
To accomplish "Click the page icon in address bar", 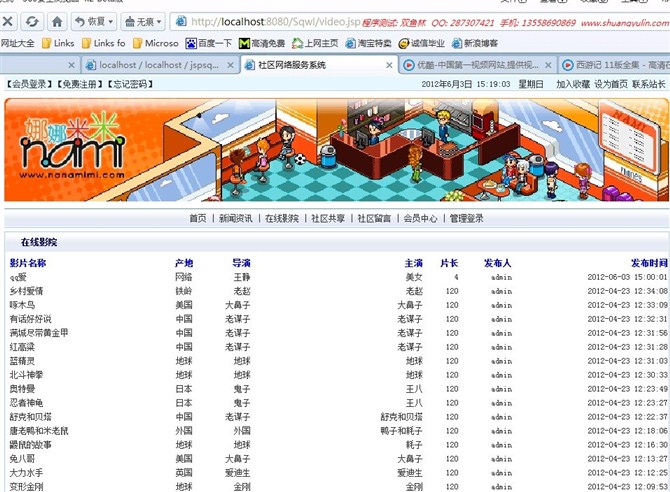I will 181,21.
